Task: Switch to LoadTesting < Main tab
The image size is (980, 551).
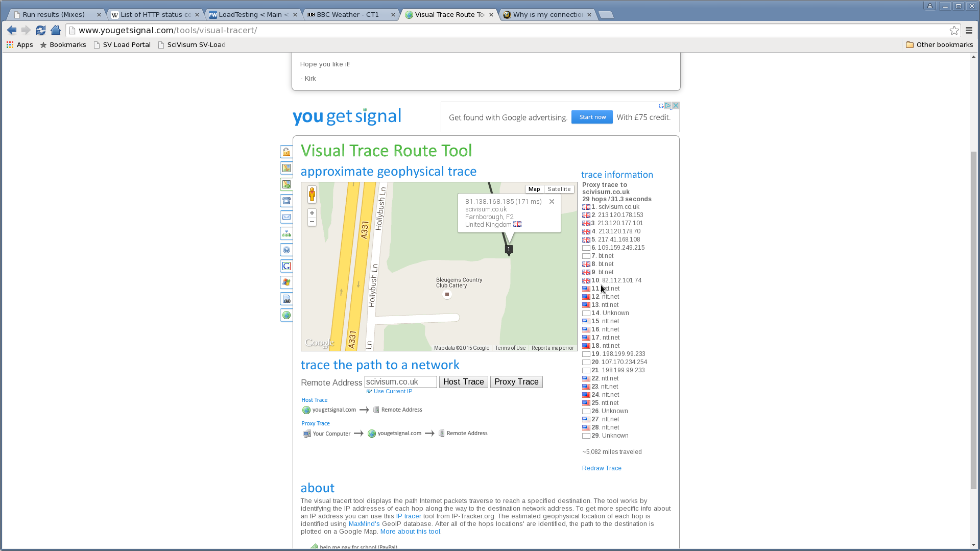Action: [253, 14]
